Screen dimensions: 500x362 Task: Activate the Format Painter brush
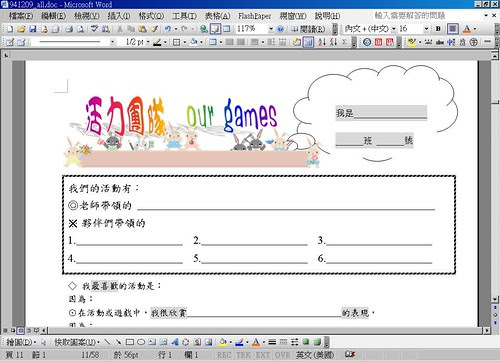(154, 29)
